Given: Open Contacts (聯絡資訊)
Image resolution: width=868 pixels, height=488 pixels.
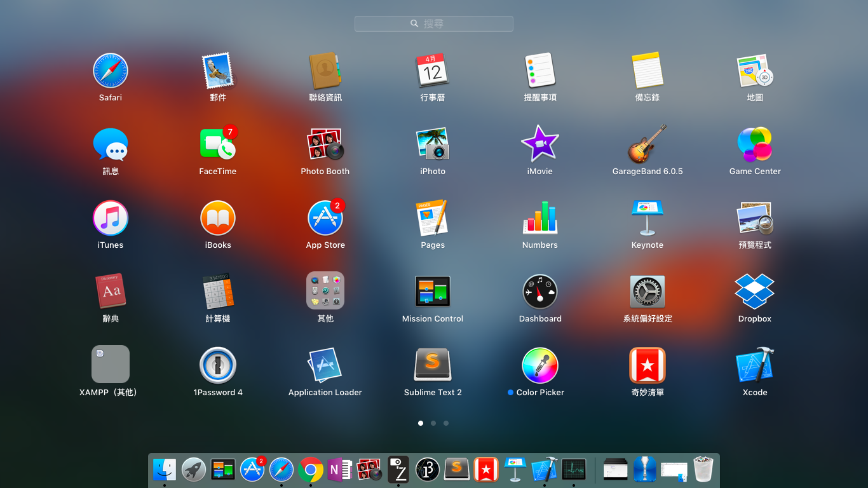Looking at the screenshot, I should coord(325,71).
